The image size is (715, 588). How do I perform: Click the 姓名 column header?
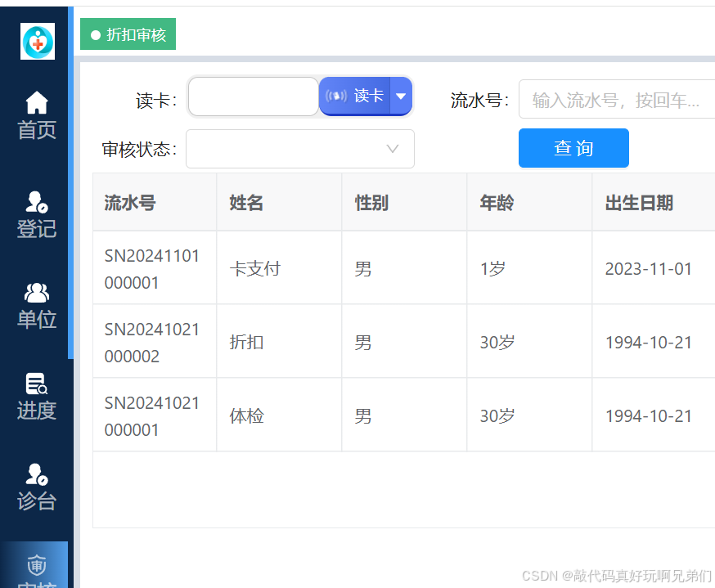[245, 202]
